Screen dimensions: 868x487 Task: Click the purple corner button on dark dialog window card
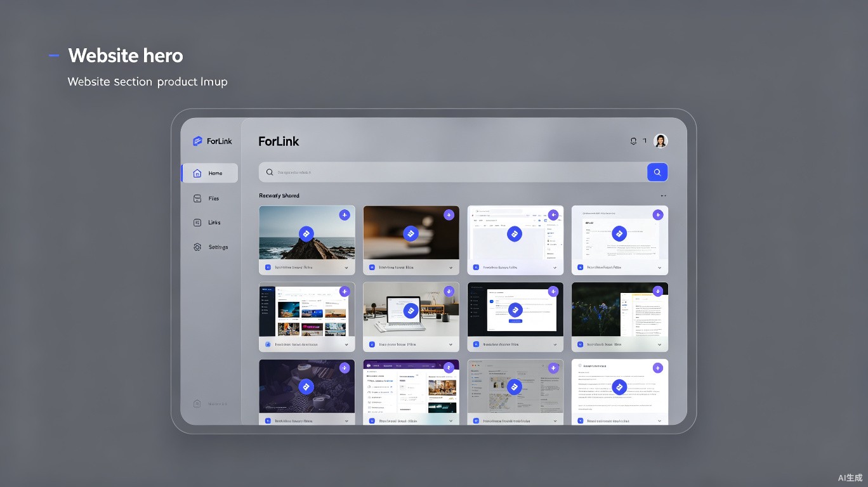coord(553,292)
